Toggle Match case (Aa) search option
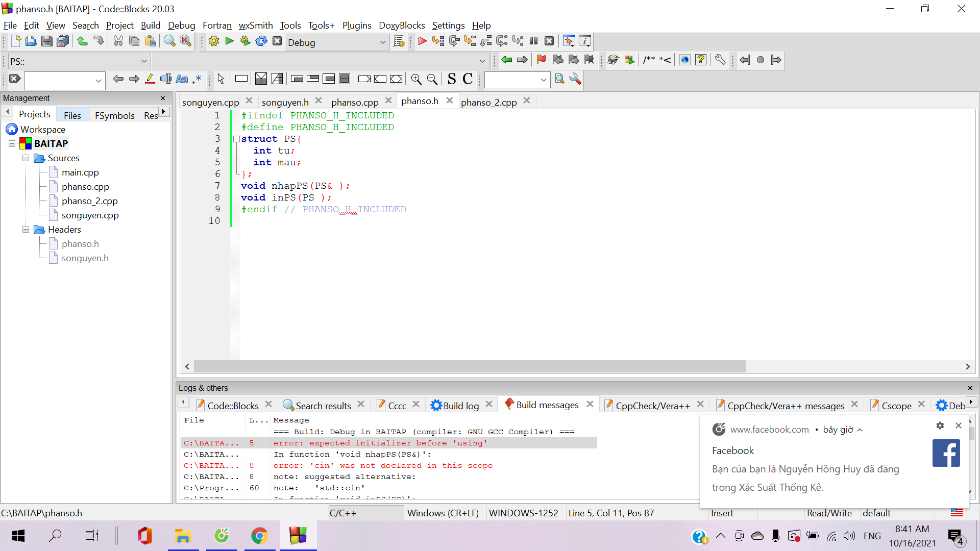980x551 pixels. tap(182, 79)
